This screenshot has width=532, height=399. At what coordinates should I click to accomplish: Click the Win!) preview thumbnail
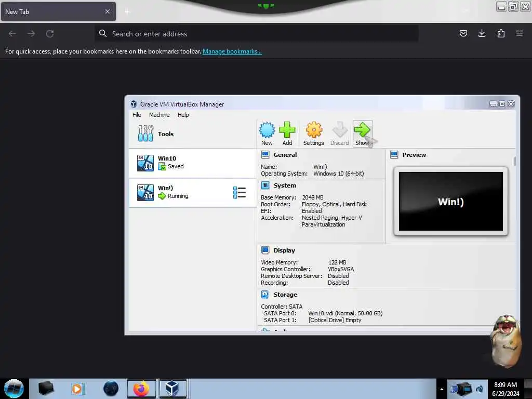(x=450, y=201)
